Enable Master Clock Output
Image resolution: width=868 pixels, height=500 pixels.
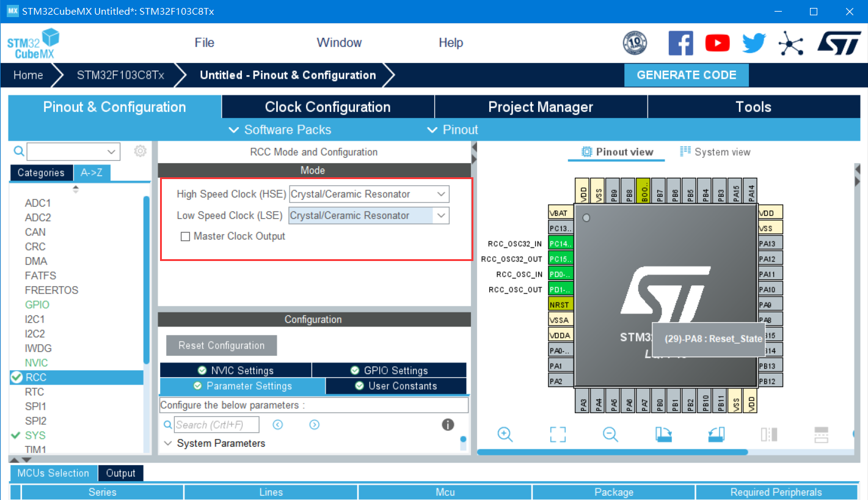pyautogui.click(x=185, y=236)
